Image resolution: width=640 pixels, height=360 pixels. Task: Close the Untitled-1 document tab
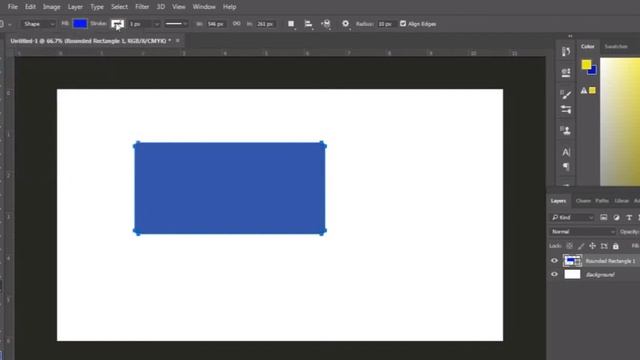(178, 40)
